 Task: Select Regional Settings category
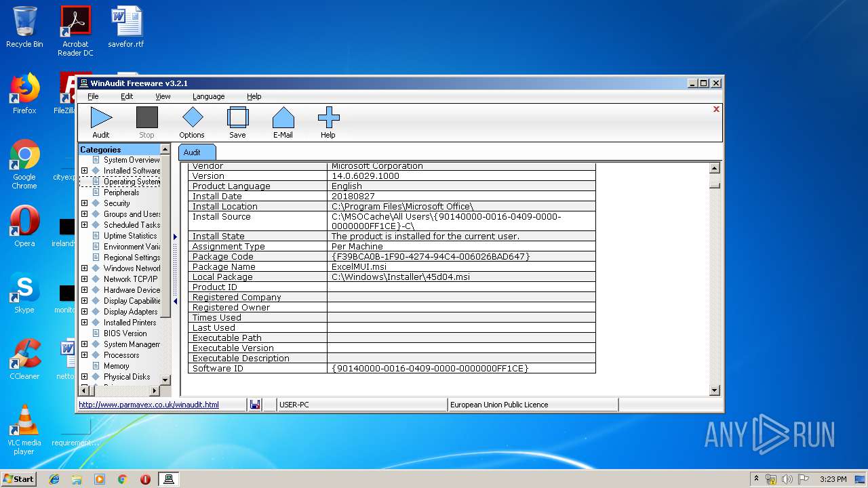point(132,258)
